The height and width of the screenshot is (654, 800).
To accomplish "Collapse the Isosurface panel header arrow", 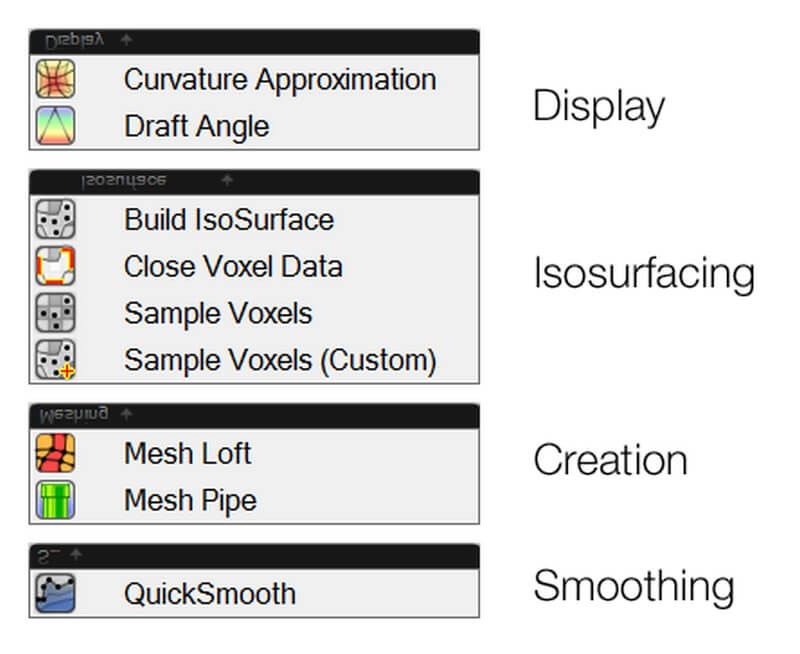I will coord(227,181).
